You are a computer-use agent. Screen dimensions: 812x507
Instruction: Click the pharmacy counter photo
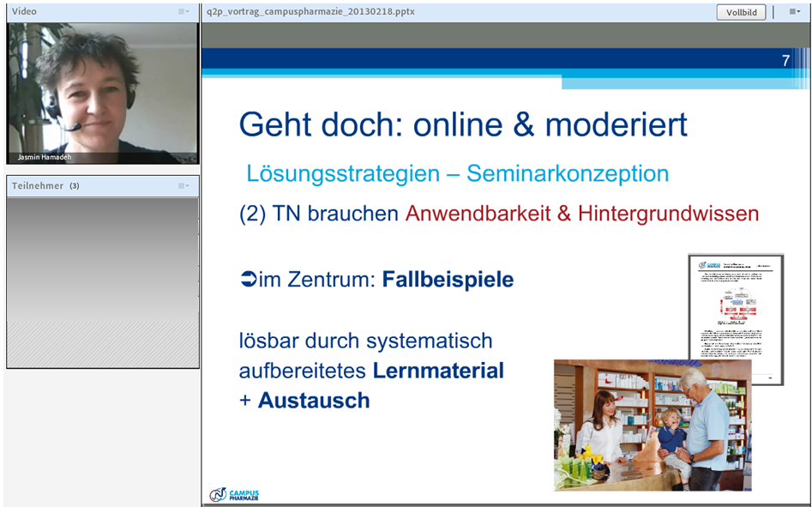pyautogui.click(x=653, y=426)
